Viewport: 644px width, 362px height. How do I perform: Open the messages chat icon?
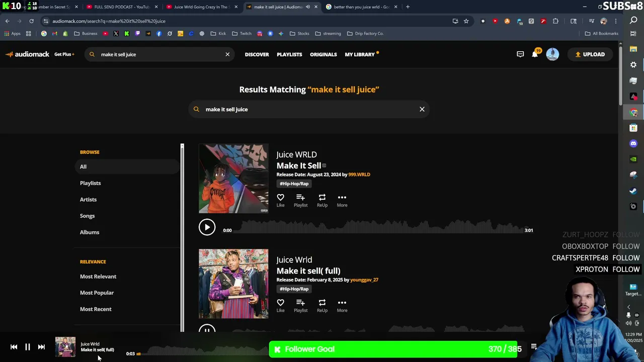[x=520, y=54]
